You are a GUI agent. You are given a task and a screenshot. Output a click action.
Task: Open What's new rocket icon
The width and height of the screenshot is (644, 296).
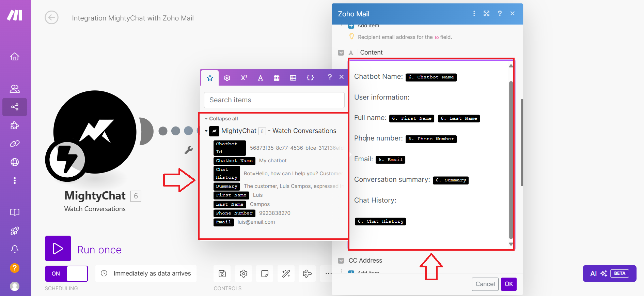pyautogui.click(x=15, y=231)
